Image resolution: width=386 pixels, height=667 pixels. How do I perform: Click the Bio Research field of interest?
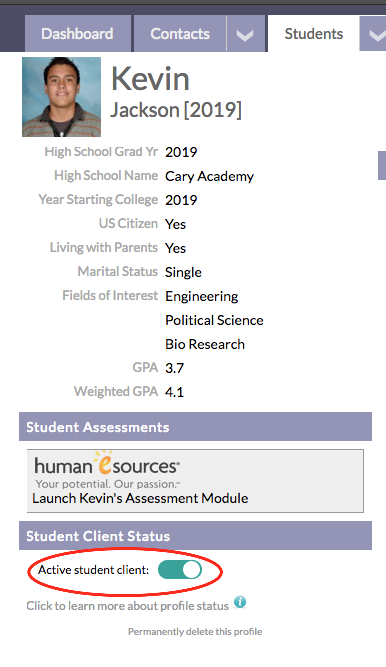point(205,344)
